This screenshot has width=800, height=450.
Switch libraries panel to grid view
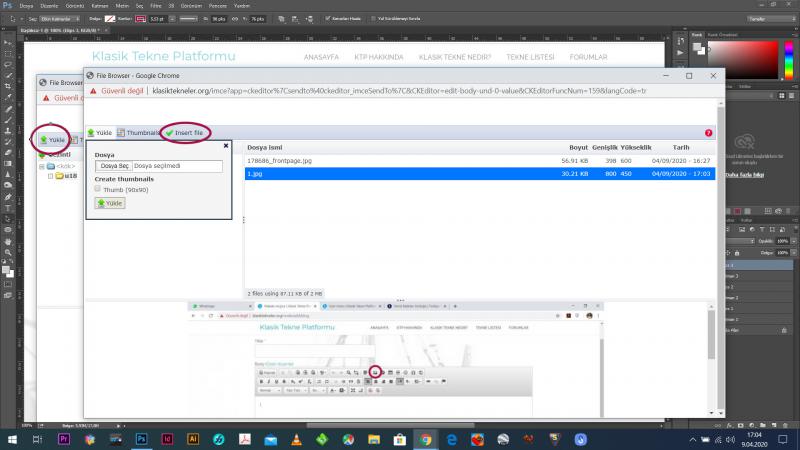782,95
